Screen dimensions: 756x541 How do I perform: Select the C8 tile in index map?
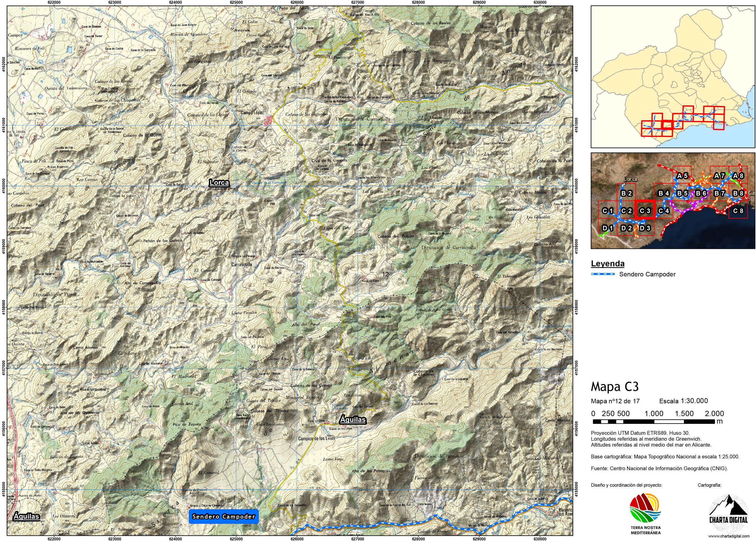[x=738, y=210]
